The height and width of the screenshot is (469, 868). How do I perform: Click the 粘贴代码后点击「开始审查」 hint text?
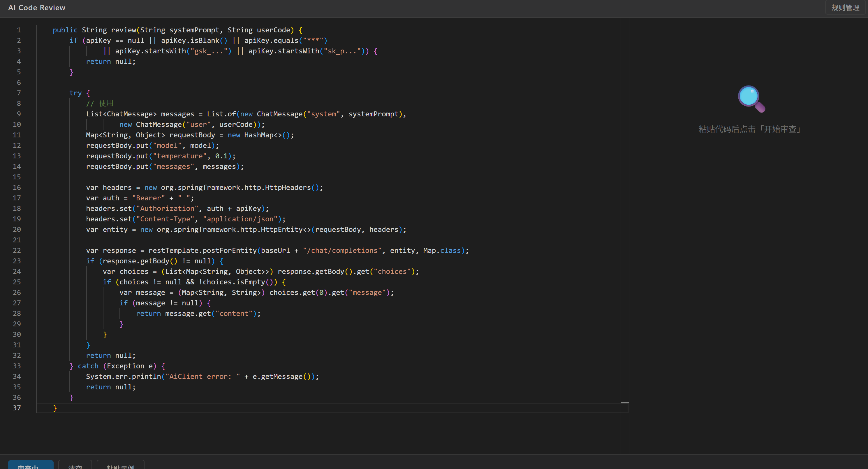click(x=750, y=129)
